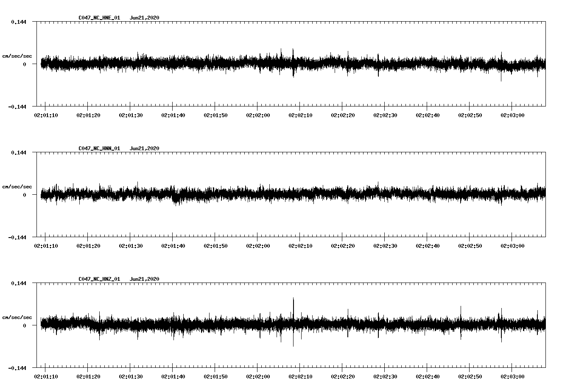Click the 02:02:30 time label under HNE plot
This screenshot has height=392, width=576.
385,115
